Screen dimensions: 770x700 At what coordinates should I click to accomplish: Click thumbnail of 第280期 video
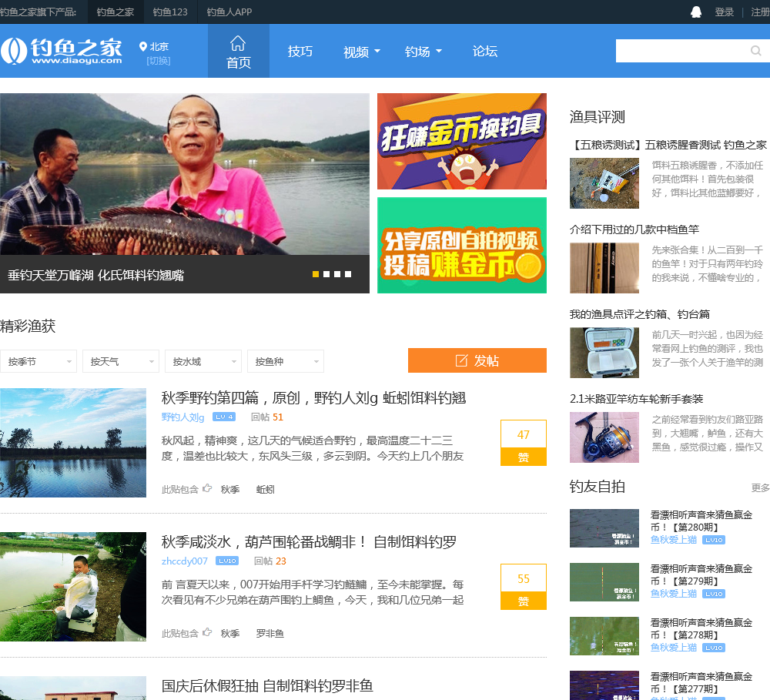604,528
